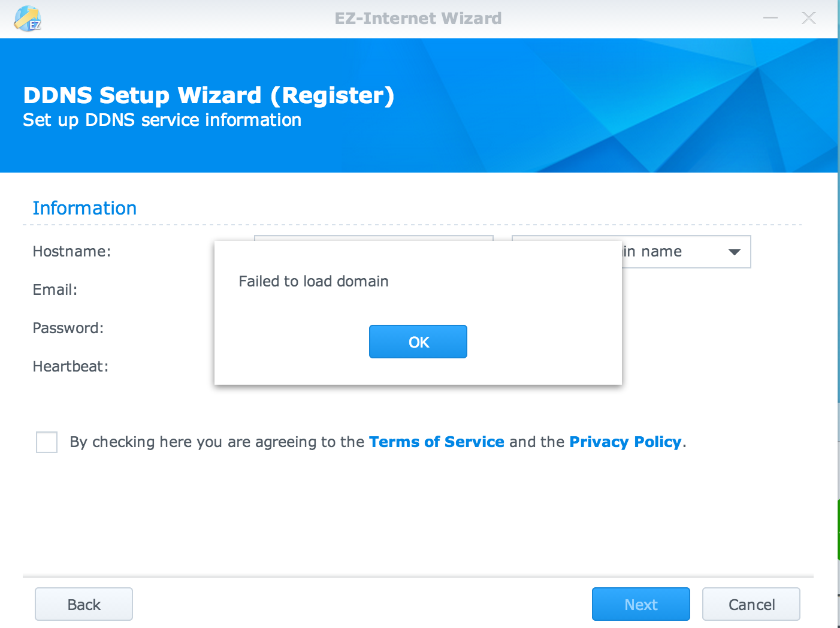The width and height of the screenshot is (840, 628).
Task: Go Back to the previous wizard step
Action: (84, 604)
